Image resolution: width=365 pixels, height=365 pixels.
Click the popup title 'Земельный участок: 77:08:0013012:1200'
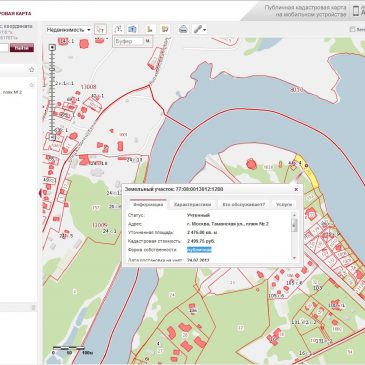174,189
